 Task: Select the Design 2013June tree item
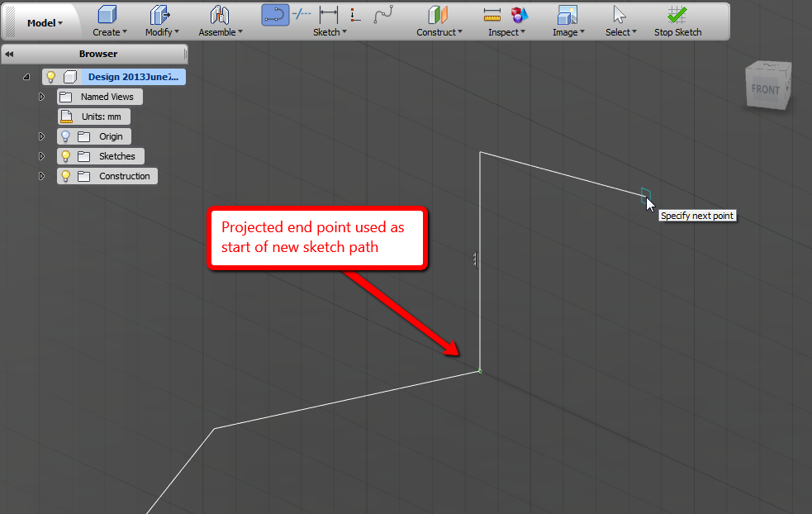pyautogui.click(x=133, y=77)
